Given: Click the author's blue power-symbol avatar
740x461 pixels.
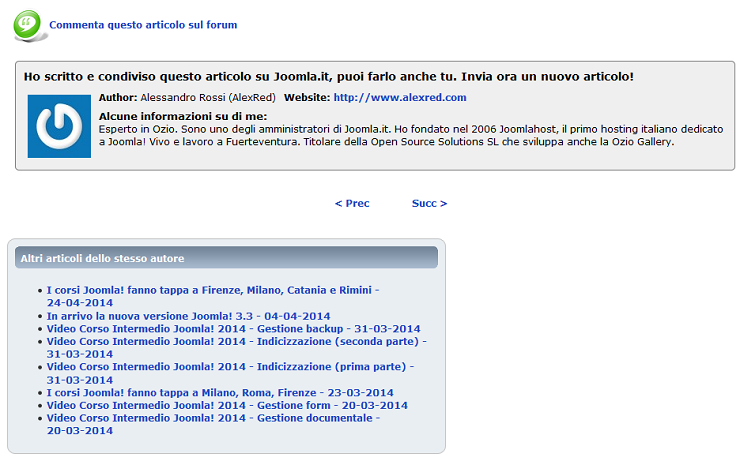Looking at the screenshot, I should (59, 126).
